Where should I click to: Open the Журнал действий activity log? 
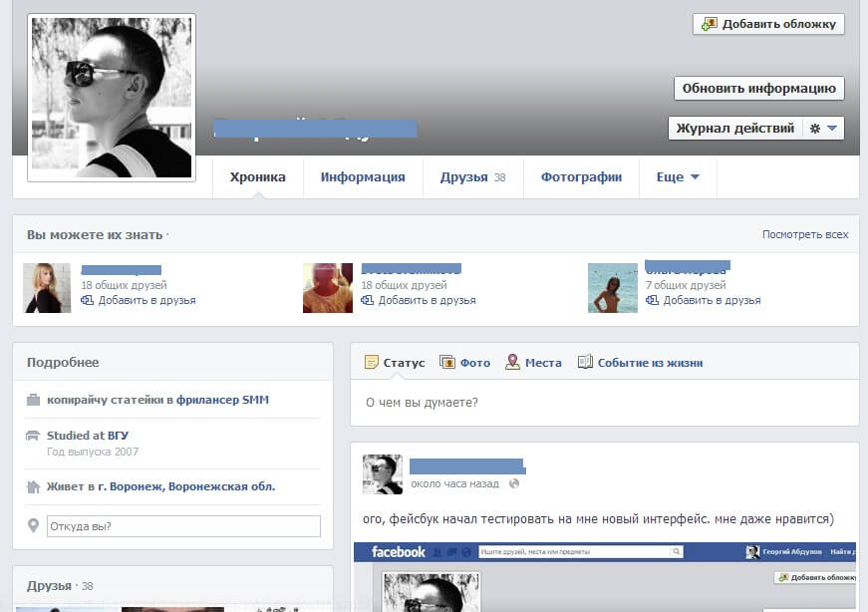click(734, 129)
